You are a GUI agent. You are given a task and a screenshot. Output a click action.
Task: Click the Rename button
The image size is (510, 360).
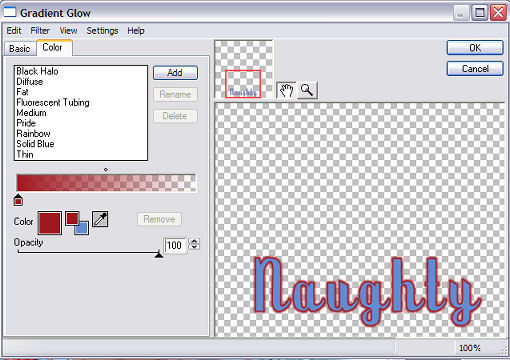pos(175,95)
